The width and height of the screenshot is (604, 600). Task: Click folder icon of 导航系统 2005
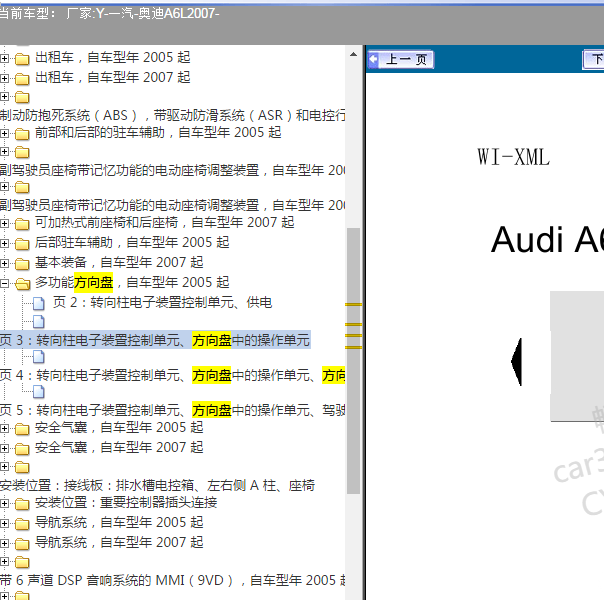(22, 524)
